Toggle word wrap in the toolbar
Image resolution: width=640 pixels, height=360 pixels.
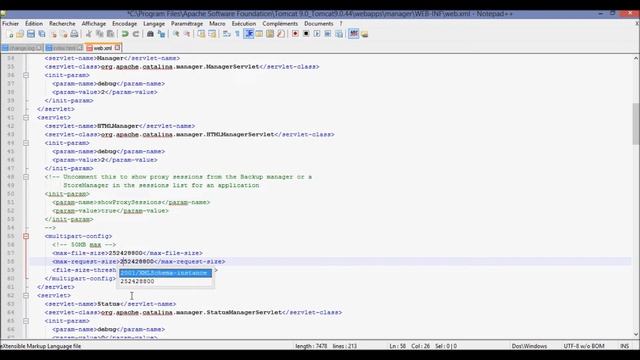point(227,34)
